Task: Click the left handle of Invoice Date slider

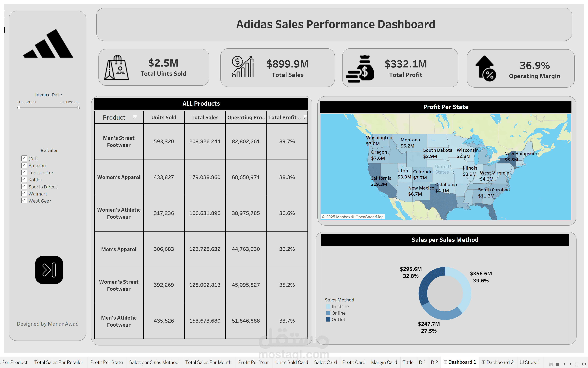Action: pyautogui.click(x=19, y=108)
